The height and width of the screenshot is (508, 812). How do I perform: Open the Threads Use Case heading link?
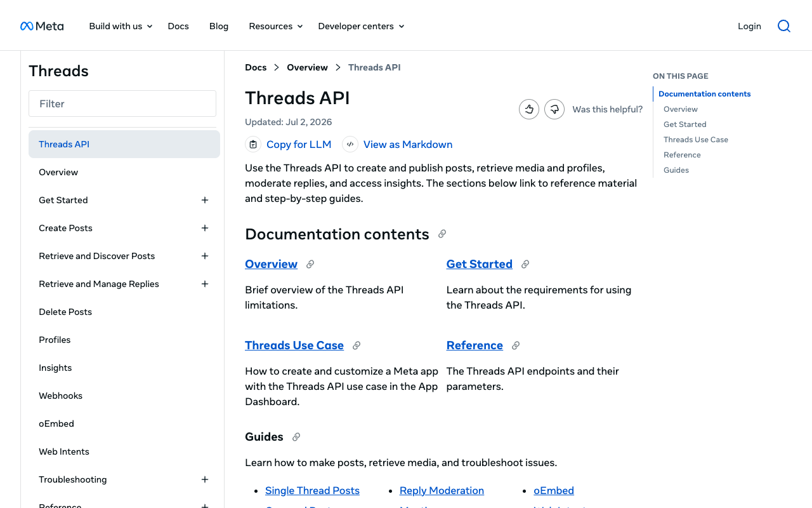coord(294,345)
